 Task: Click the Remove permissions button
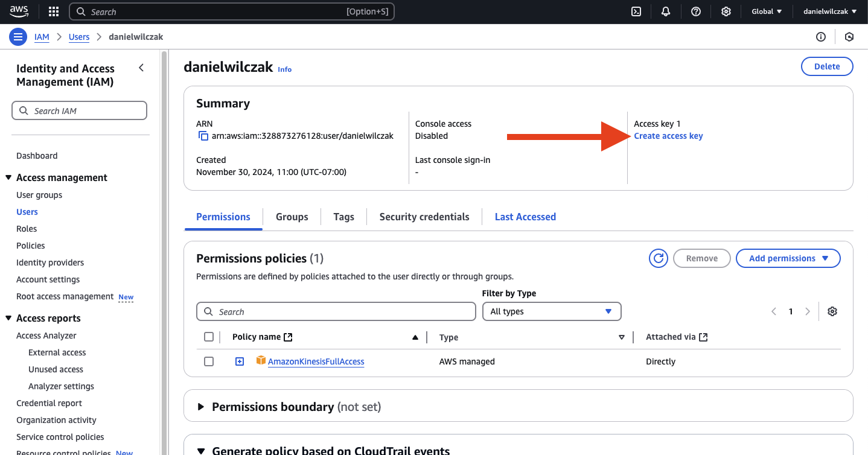[x=702, y=258]
